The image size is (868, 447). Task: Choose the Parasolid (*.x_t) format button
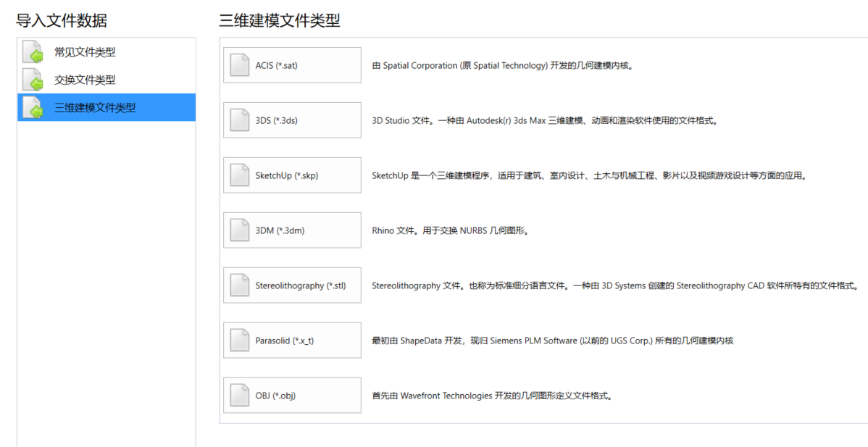coord(292,341)
